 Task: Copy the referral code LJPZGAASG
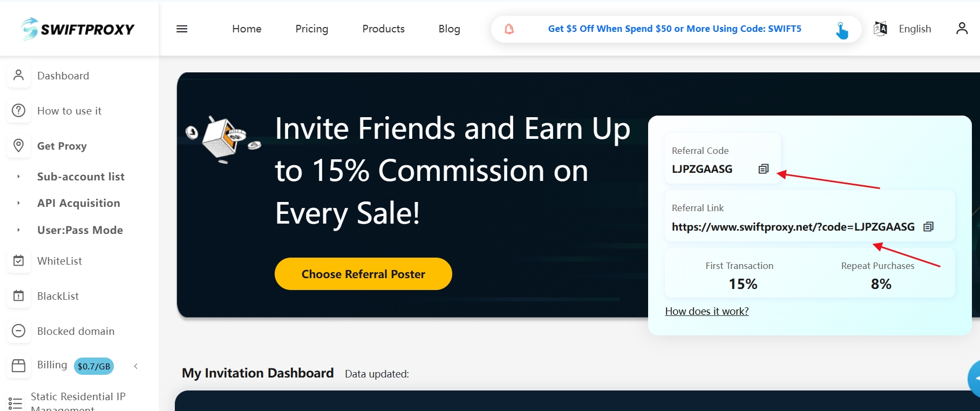click(763, 169)
